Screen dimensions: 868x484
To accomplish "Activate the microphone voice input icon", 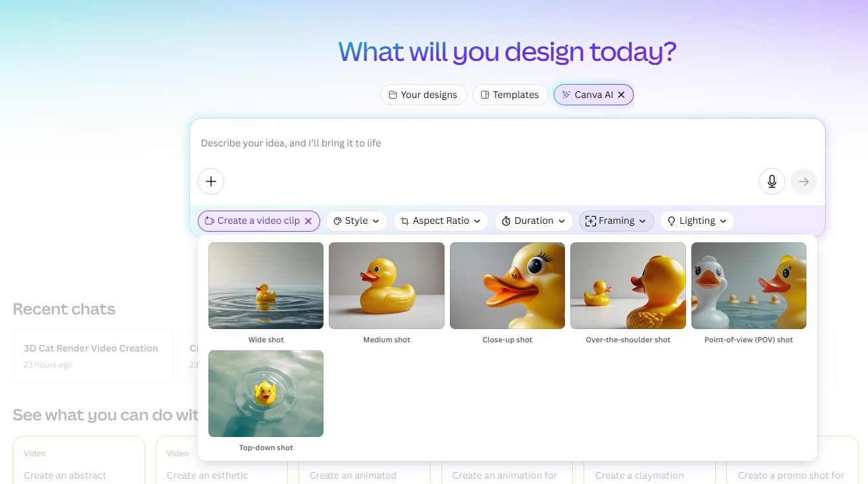I will pos(772,181).
